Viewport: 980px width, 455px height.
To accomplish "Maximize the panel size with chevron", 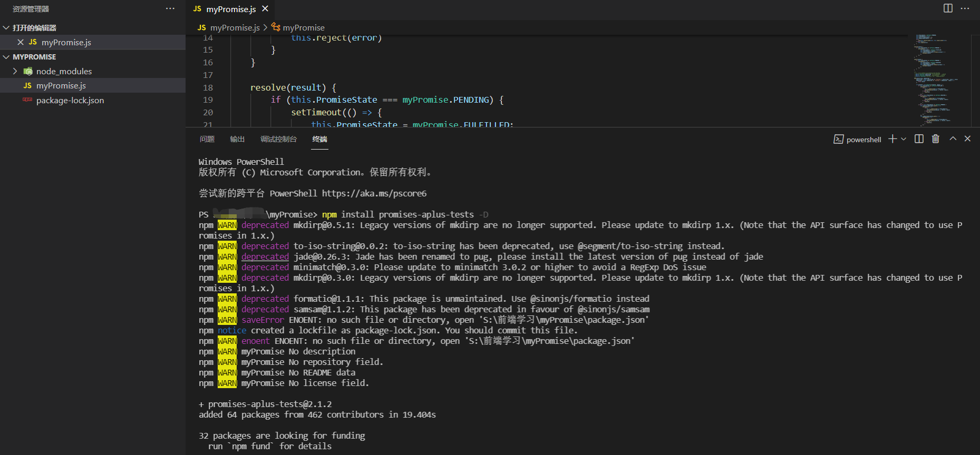I will point(953,139).
